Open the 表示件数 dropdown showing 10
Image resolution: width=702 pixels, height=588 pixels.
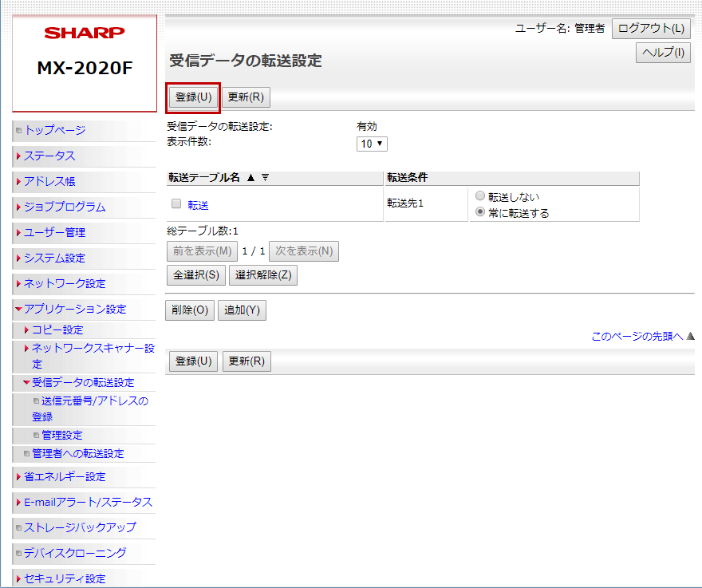click(x=372, y=144)
